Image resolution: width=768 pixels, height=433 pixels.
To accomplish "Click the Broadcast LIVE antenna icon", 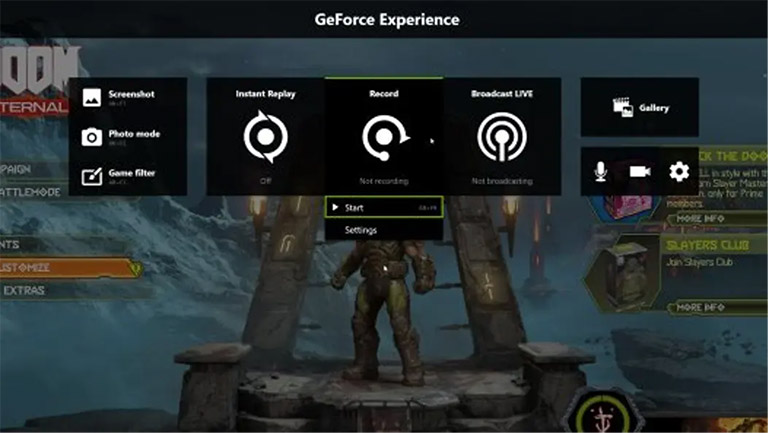I will coord(502,137).
